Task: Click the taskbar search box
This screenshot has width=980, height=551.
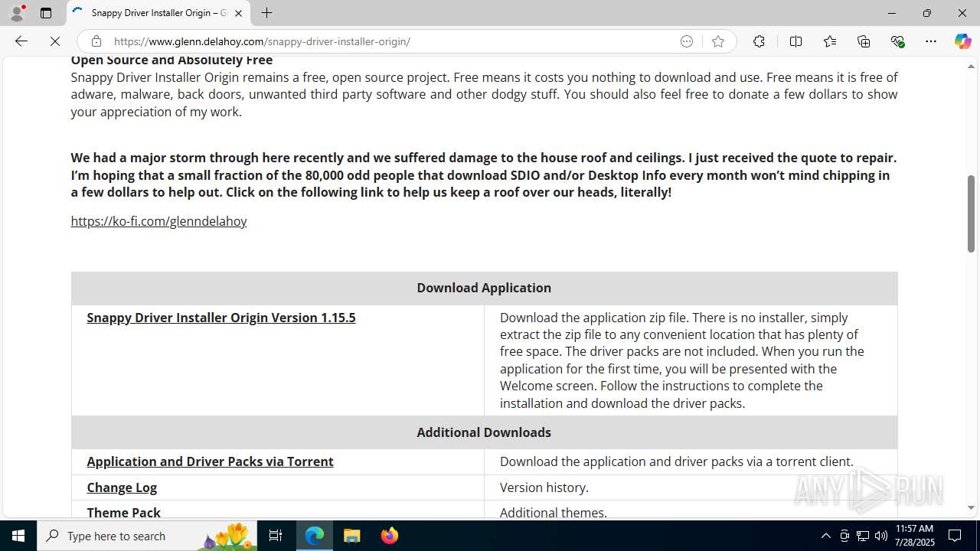Action: 147,536
